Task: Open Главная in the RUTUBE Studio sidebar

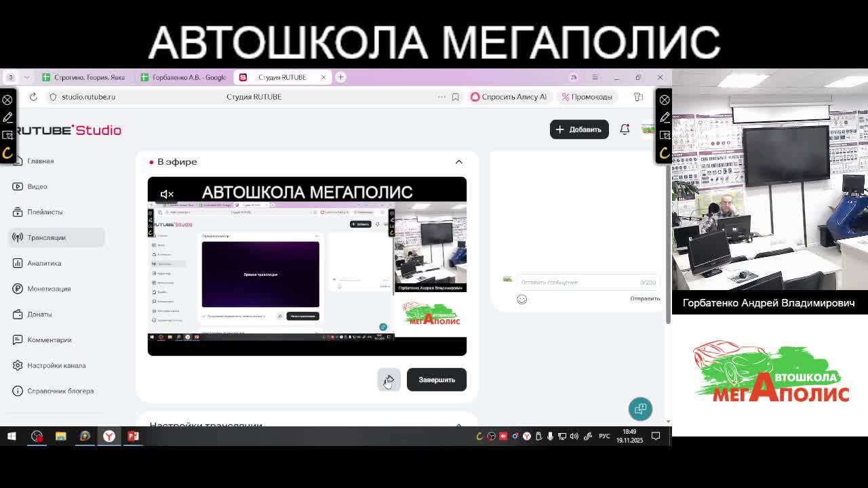Action: (40, 161)
